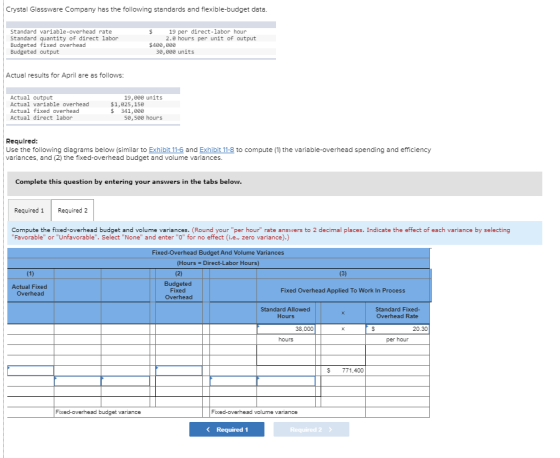Switch to the Required 1 tab
Viewport: 560px width, 458px height.
(29, 210)
